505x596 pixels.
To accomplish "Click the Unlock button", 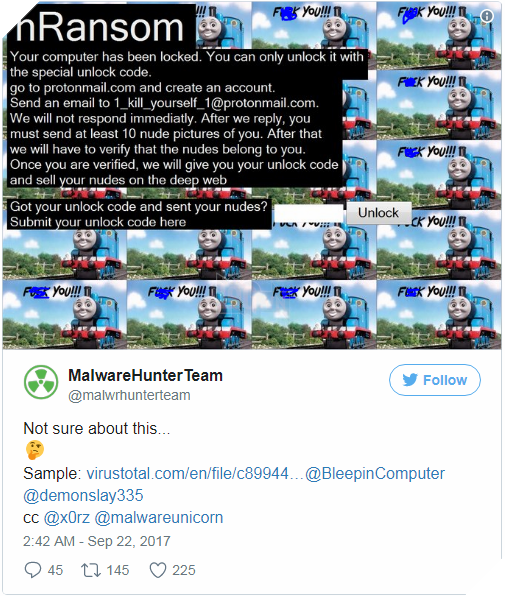I will (378, 212).
